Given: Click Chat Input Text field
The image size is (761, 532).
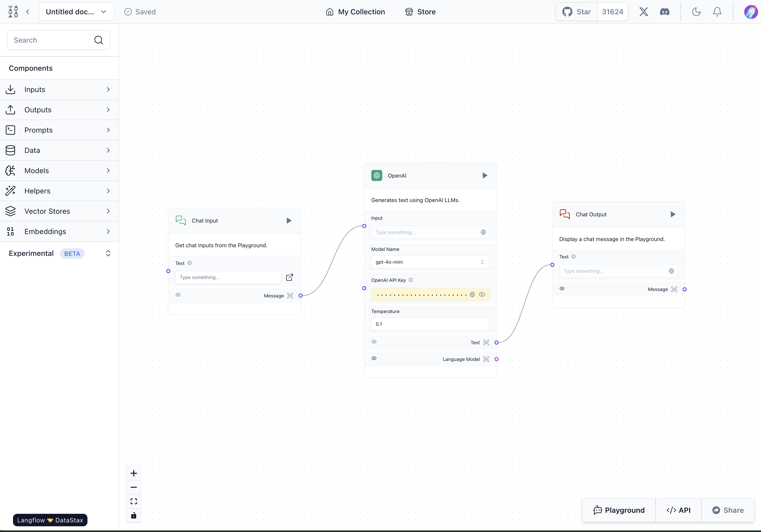Looking at the screenshot, I should (x=228, y=277).
